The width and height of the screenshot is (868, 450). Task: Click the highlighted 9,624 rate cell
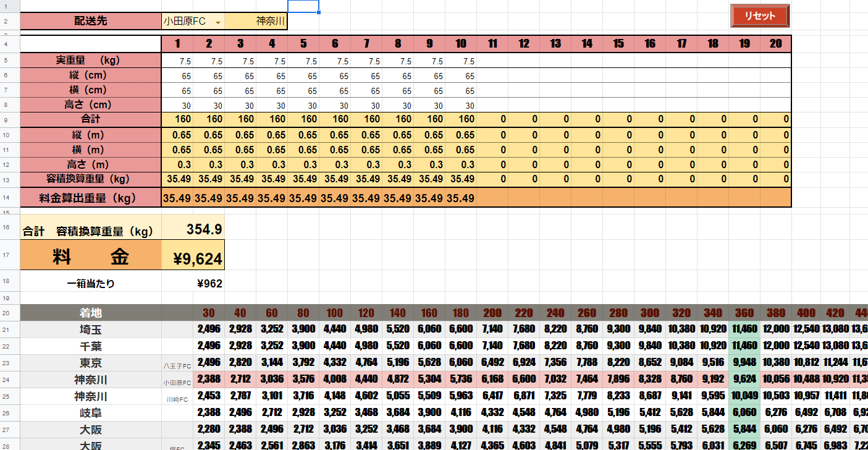(x=744, y=380)
